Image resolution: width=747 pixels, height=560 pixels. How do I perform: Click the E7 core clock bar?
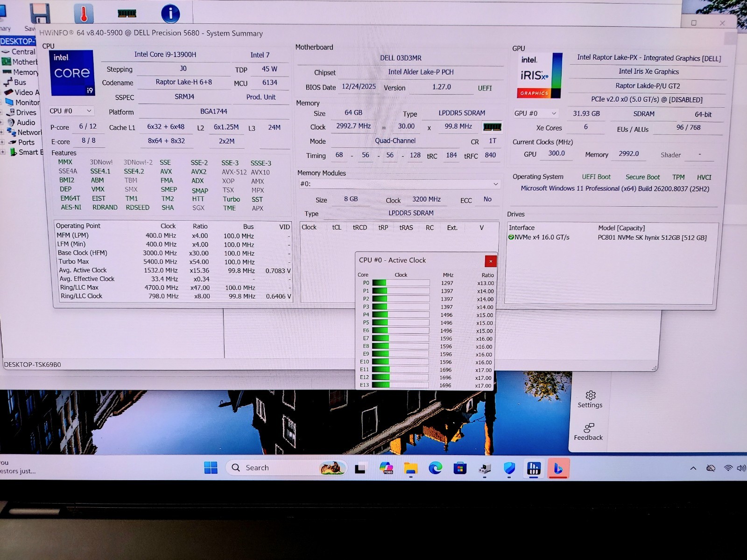tap(401, 338)
